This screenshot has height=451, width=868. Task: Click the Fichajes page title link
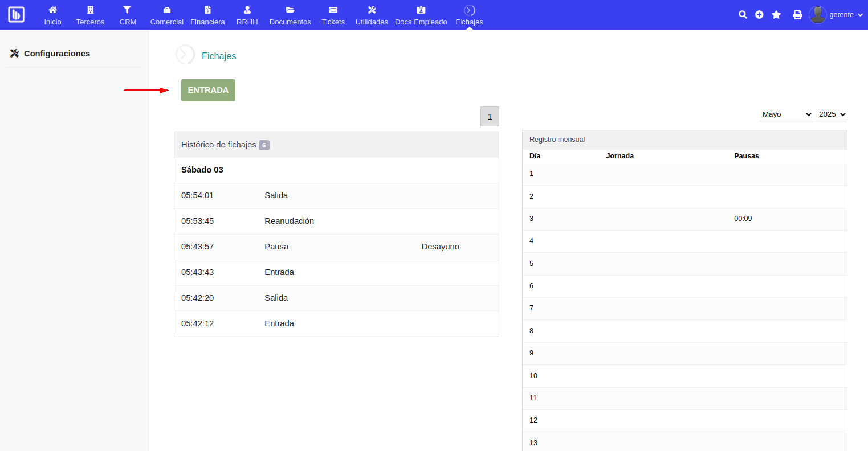pyautogui.click(x=219, y=56)
